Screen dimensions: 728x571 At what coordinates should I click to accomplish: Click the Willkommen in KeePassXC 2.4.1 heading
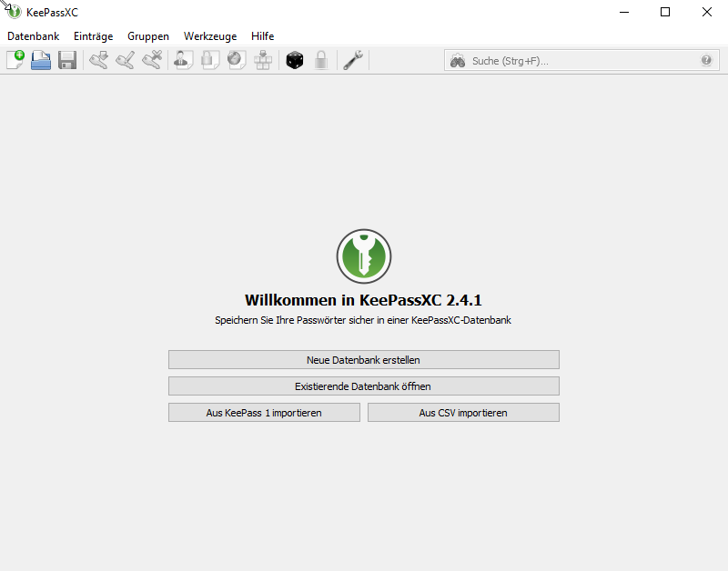[363, 300]
